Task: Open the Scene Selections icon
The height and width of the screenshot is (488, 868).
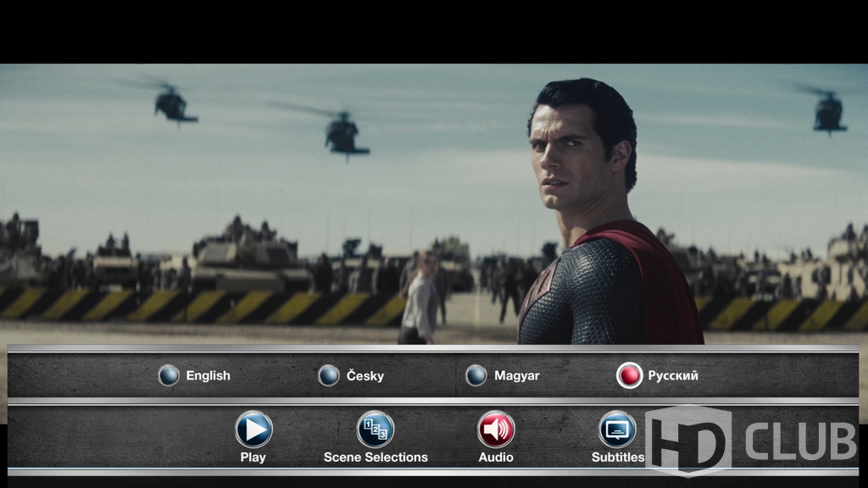Action: pyautogui.click(x=376, y=429)
